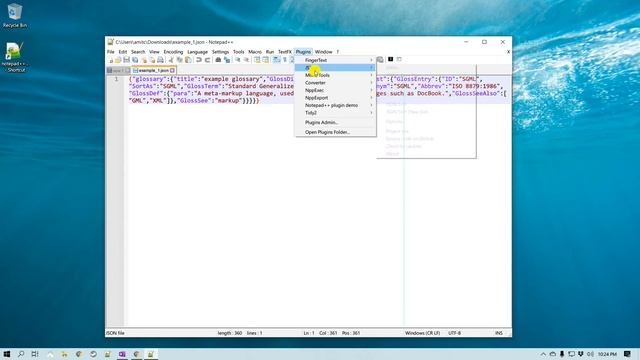The width and height of the screenshot is (640, 360).
Task: Click the UTF-8 encoding status field
Action: [x=454, y=333]
